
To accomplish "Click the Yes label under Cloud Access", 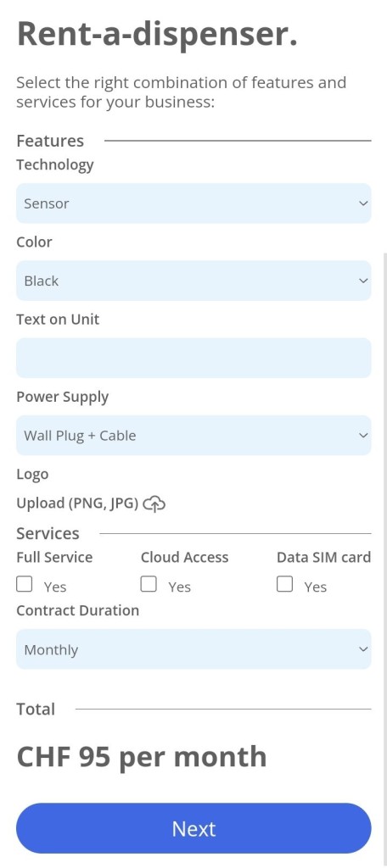I will [180, 587].
